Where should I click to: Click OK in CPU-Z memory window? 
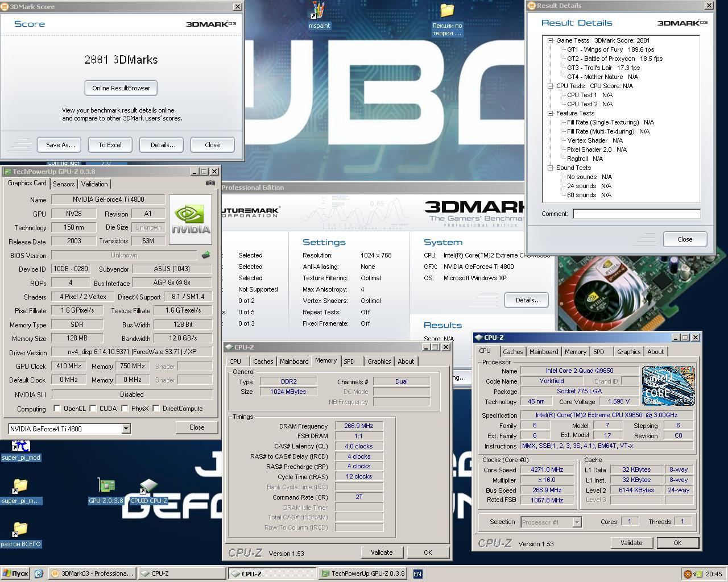click(428, 552)
